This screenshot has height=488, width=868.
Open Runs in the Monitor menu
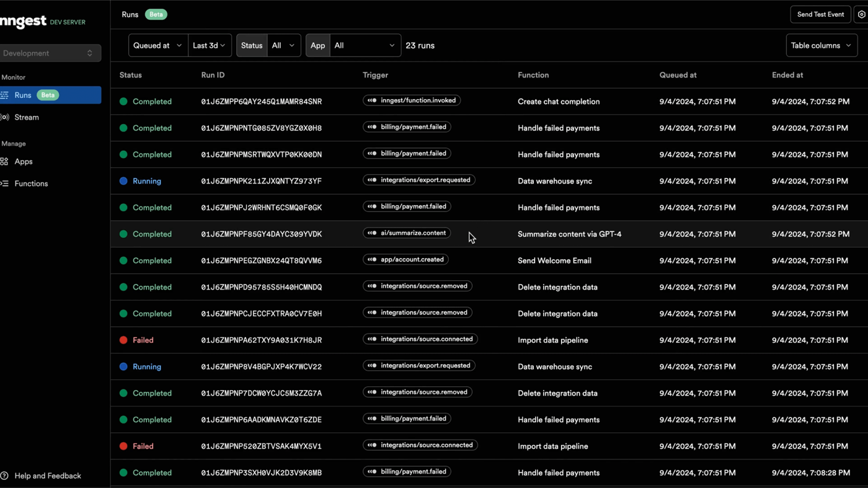coord(50,95)
